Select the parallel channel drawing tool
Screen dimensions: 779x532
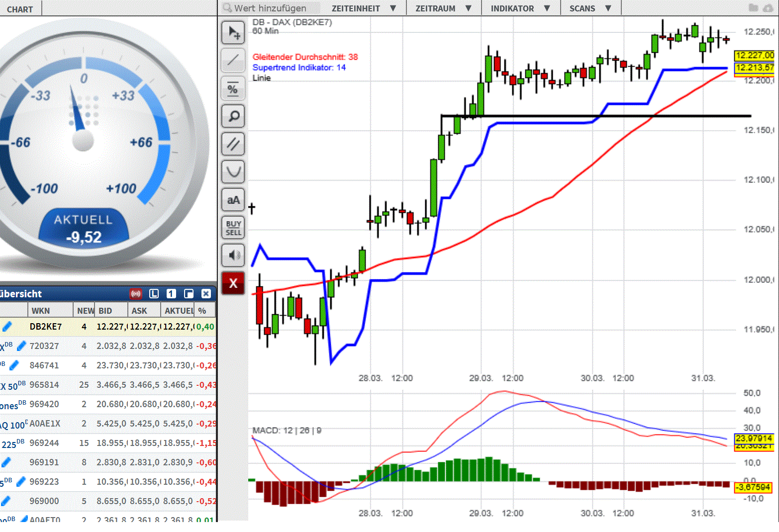point(233,144)
